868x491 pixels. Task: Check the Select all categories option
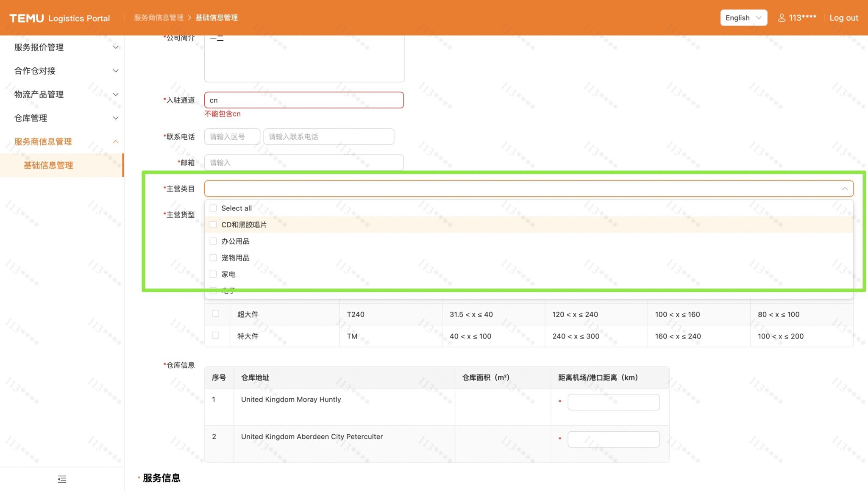pyautogui.click(x=213, y=208)
